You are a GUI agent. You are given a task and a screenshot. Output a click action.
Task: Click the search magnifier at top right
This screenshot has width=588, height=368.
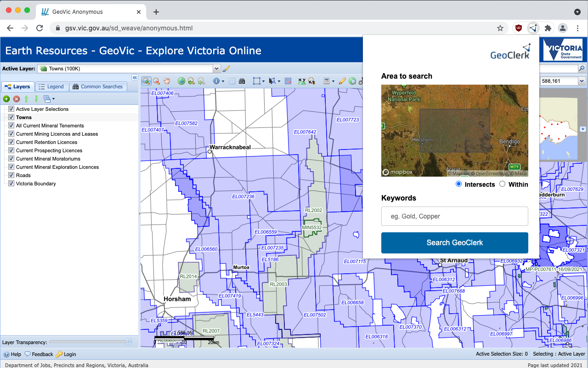pos(582,69)
